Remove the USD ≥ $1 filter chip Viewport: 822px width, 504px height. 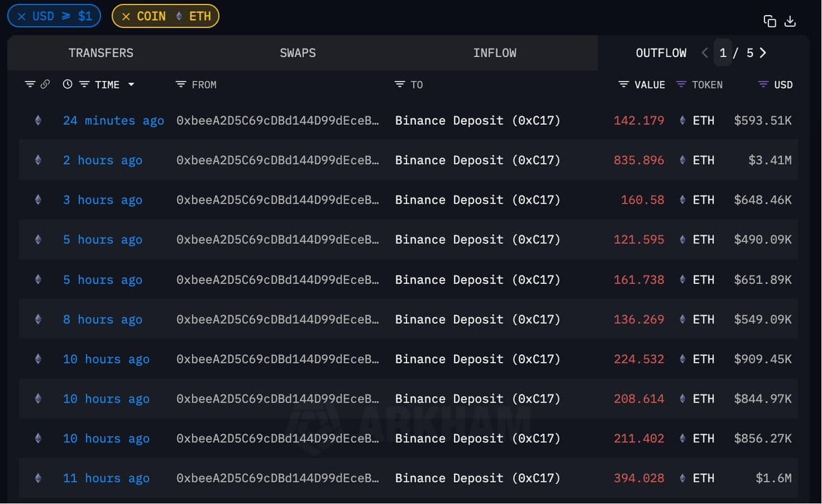click(21, 16)
